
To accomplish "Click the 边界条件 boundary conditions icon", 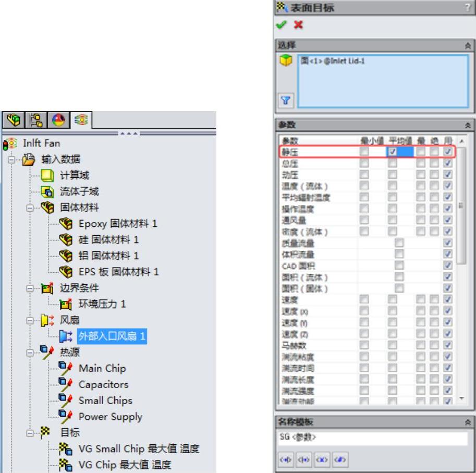I will pyautogui.click(x=47, y=288).
